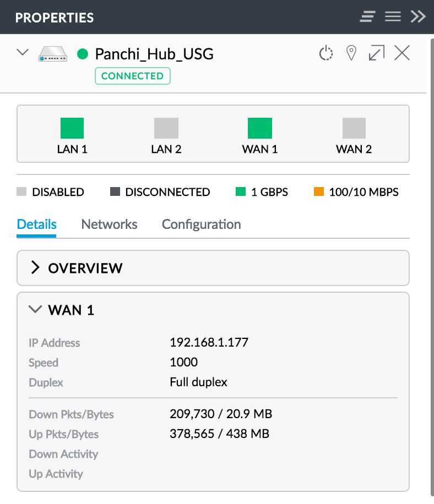
Task: Collapse panel with double chevron icon
Action: (418, 17)
